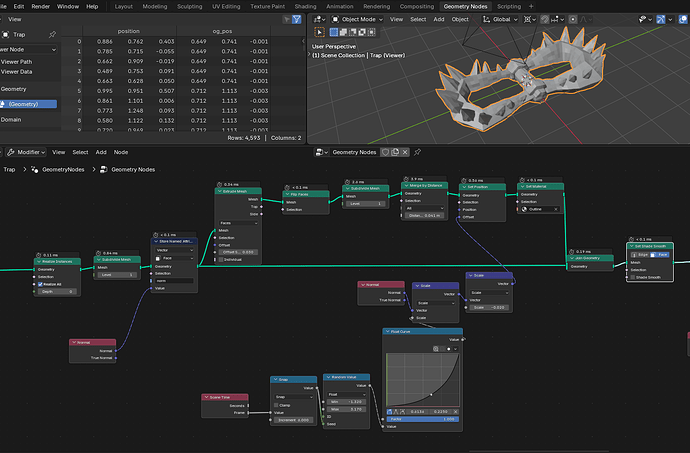
Task: Toggle Shade Smooth checkbox
Action: (633, 277)
